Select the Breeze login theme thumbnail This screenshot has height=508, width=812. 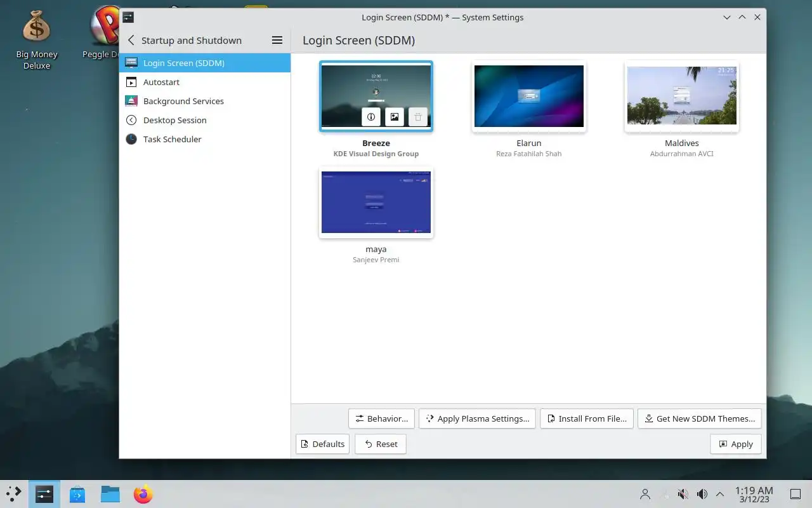(x=376, y=96)
